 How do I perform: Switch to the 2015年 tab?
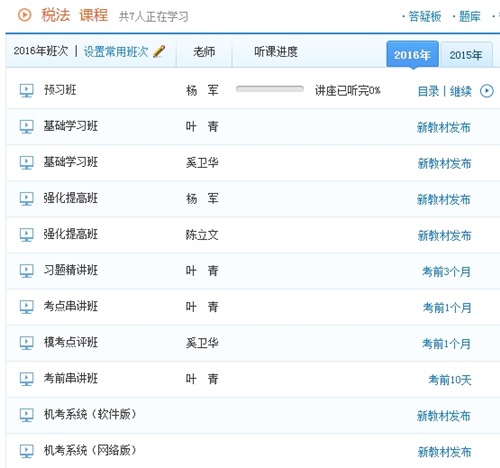466,55
